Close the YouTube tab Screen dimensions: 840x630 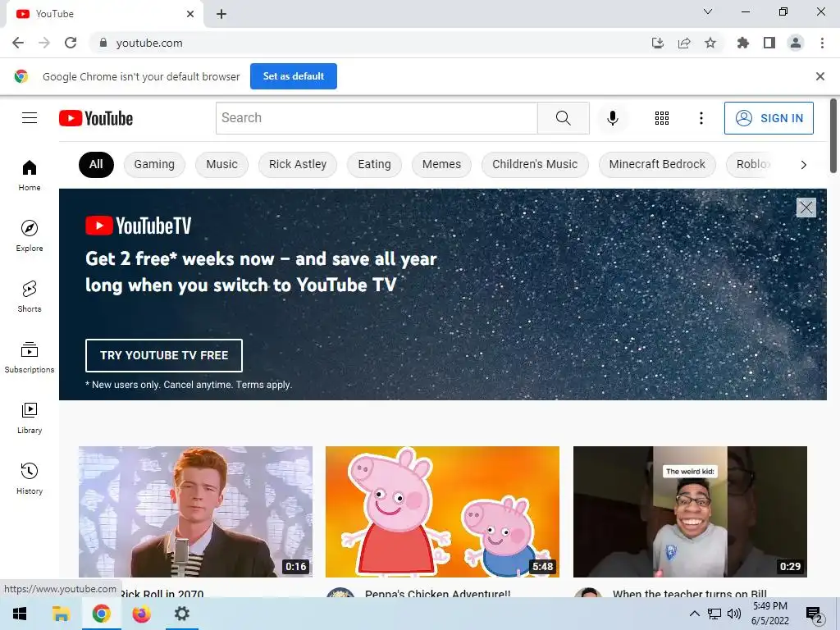[x=190, y=14]
